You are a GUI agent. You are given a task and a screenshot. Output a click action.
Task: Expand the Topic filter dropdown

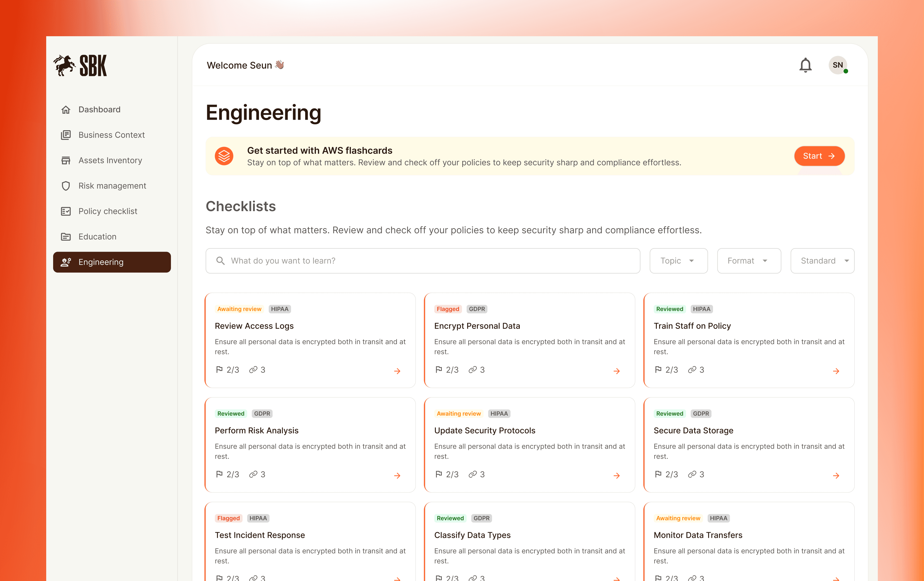click(678, 261)
